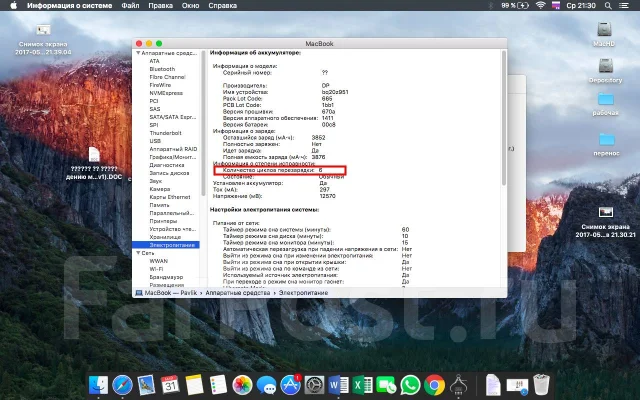Viewport: 640px width, 400px height.
Task: Open FaceTime in the dock
Action: pyautogui.click(x=386, y=385)
